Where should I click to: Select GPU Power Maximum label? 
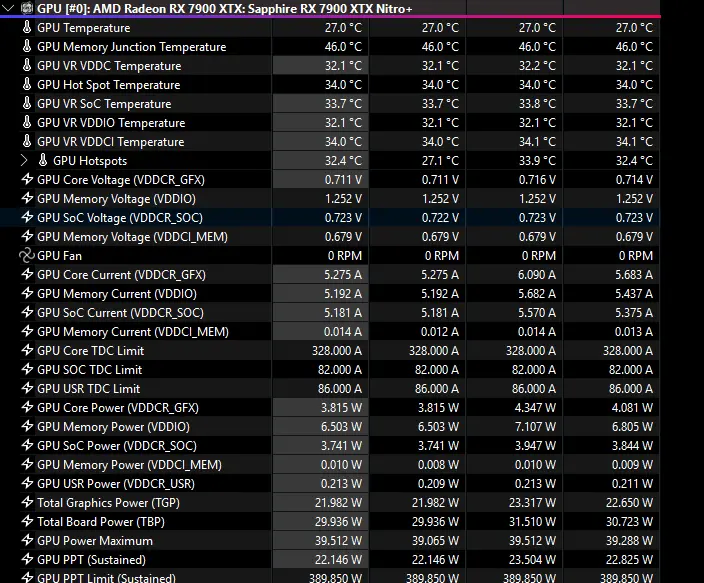pos(95,541)
